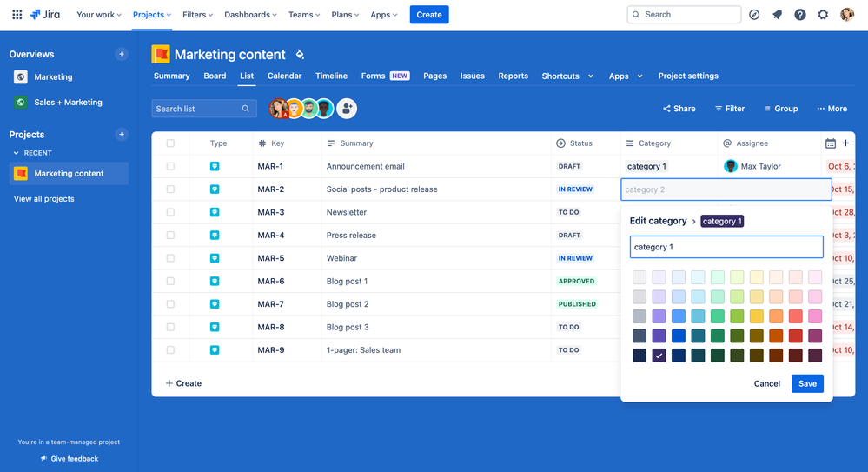This screenshot has height=472, width=868.
Task: Click the Sales + Marketing overview icon
Action: pyautogui.click(x=21, y=102)
